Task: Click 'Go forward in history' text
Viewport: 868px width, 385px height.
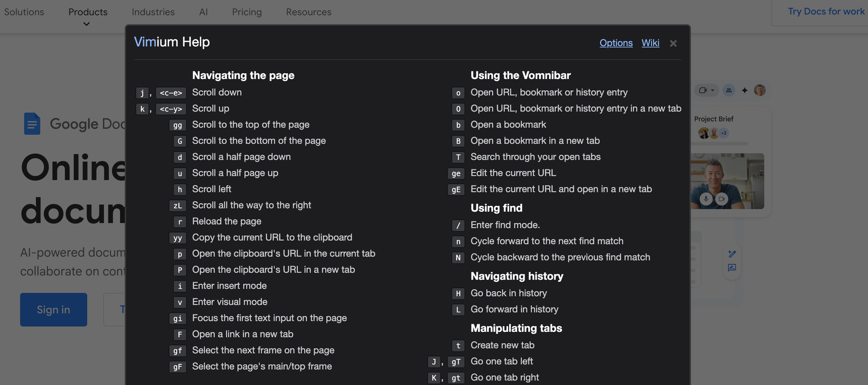Action: 514,309
